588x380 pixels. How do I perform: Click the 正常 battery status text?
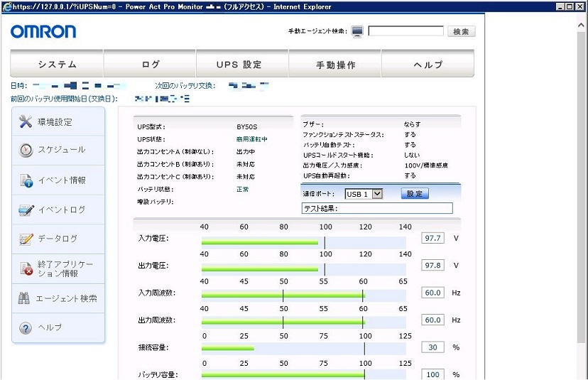tap(243, 190)
